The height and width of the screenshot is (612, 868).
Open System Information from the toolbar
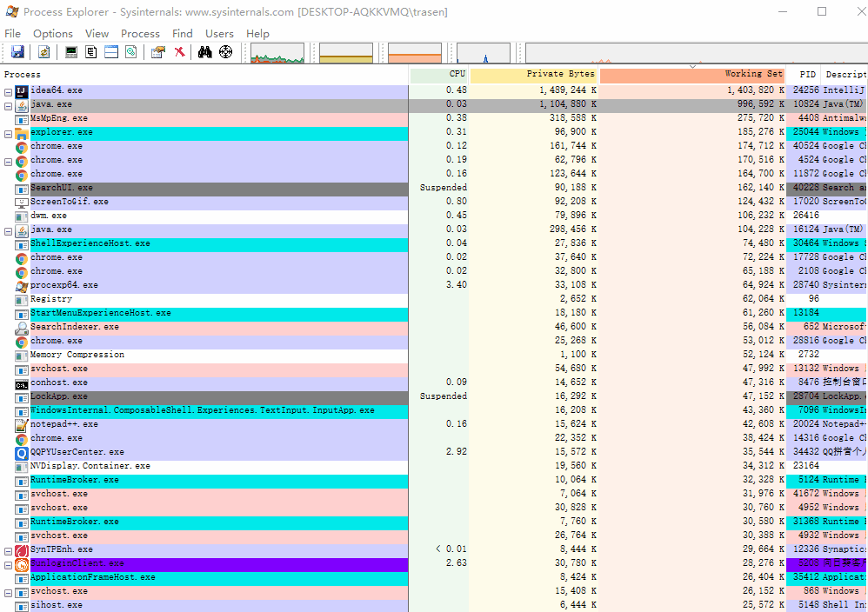71,52
